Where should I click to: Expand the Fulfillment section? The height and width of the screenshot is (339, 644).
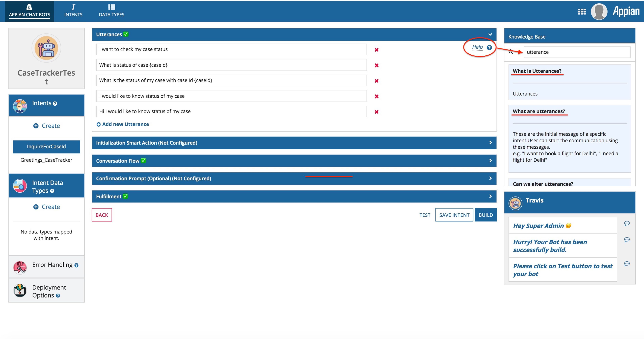(294, 197)
